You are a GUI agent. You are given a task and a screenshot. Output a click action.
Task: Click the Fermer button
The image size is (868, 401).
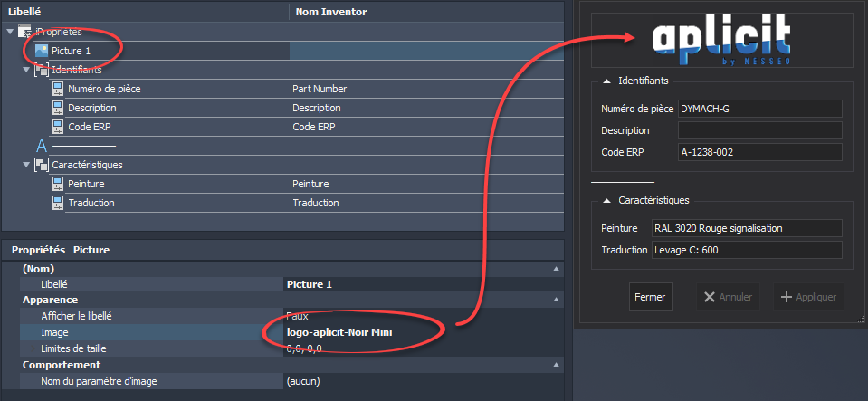click(650, 297)
